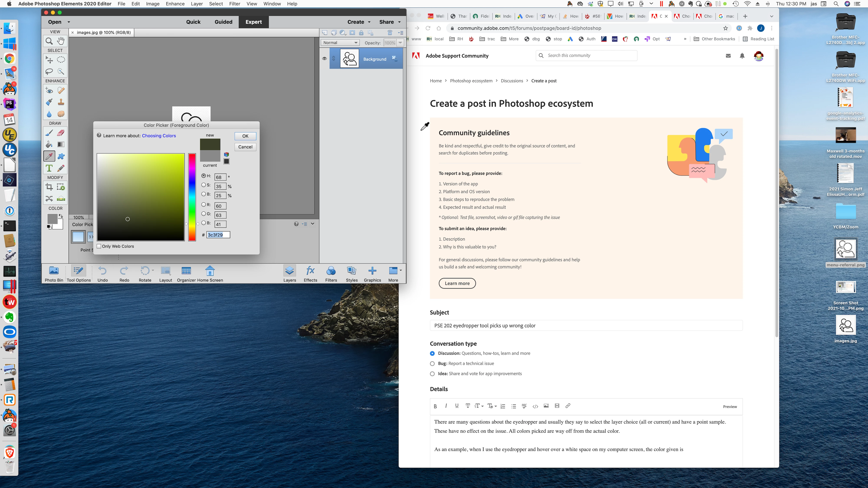This screenshot has width=868, height=488.
Task: Open the Effects panel
Action: pyautogui.click(x=310, y=273)
